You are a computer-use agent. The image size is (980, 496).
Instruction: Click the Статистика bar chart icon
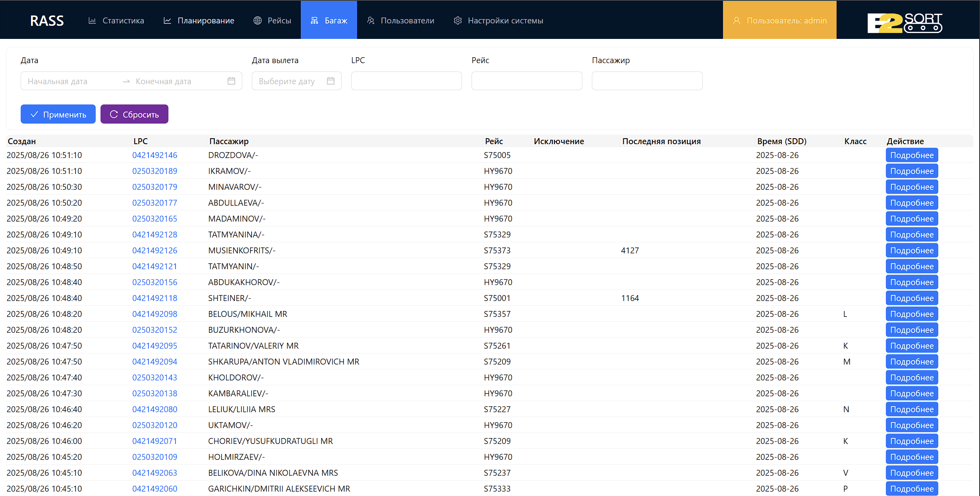click(x=92, y=21)
